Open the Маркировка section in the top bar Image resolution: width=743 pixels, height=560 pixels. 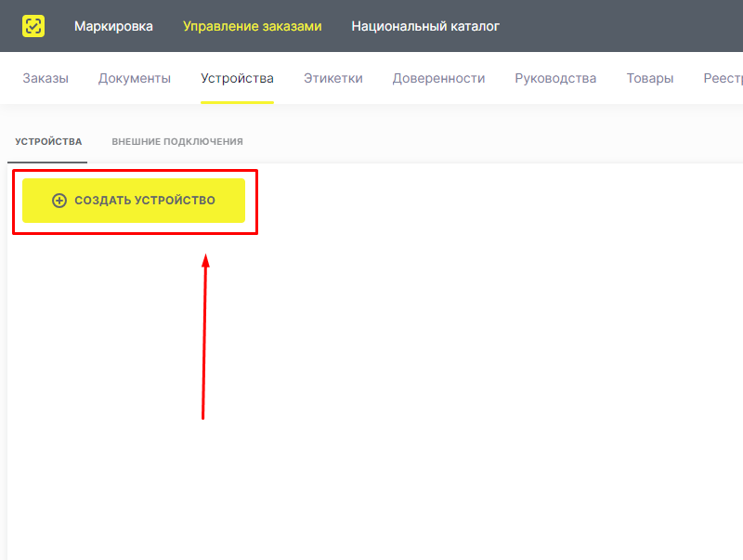(113, 26)
